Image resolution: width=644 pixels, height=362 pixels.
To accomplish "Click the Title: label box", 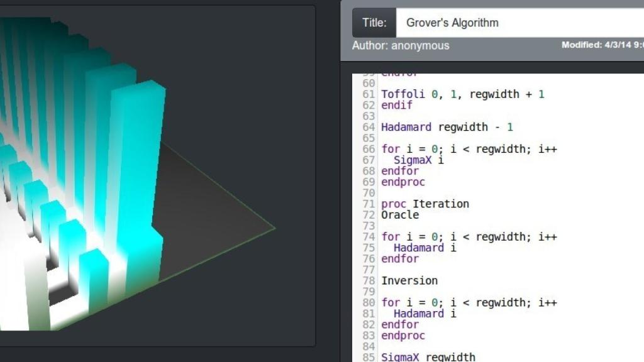I will point(374,23).
